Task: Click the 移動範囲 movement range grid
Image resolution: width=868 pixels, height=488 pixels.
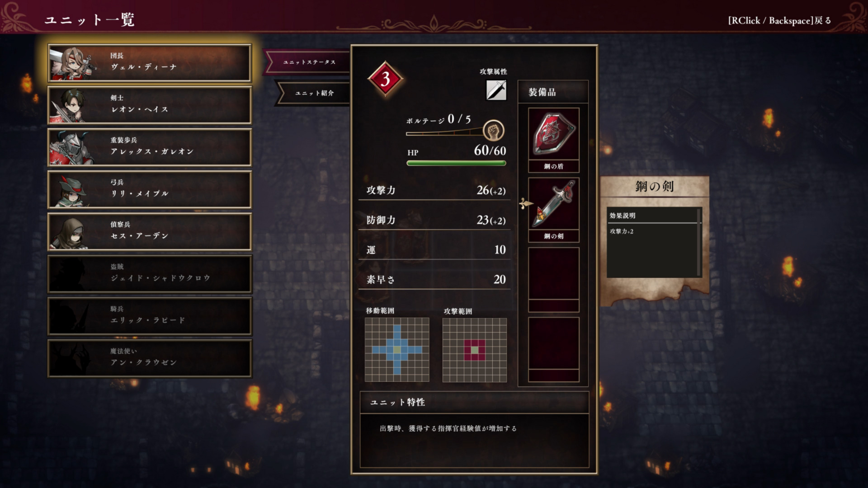Action: click(397, 350)
